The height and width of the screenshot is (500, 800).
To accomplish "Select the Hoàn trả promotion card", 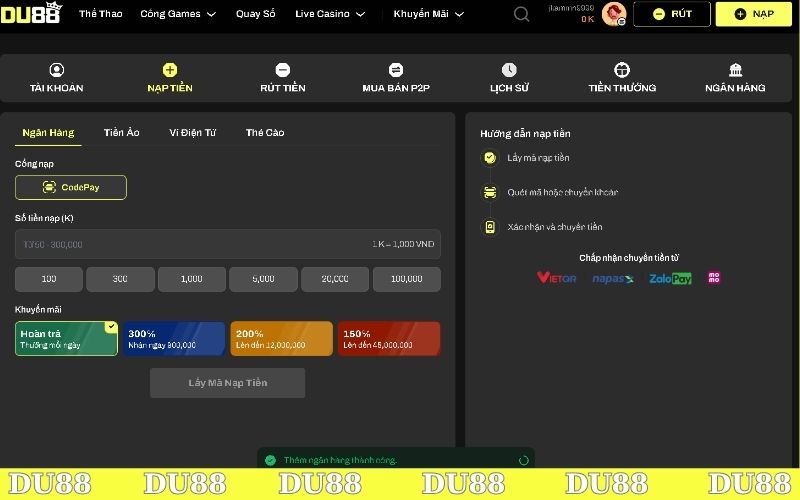I will pyautogui.click(x=66, y=339).
